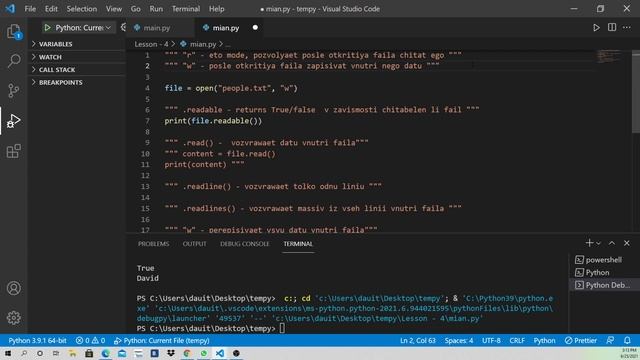Open notifications bell in status bar
The width and height of the screenshot is (640, 360).
[627, 340]
